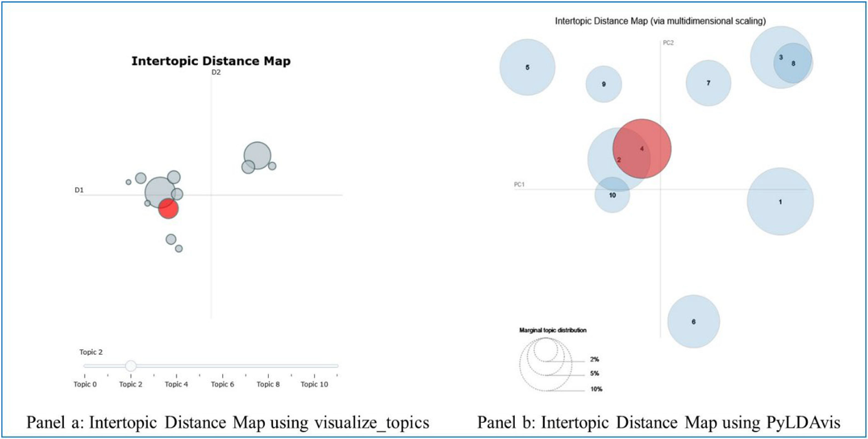The width and height of the screenshot is (868, 439).
Task: Click the overlapping topic 3 bubble
Action: tap(782, 57)
